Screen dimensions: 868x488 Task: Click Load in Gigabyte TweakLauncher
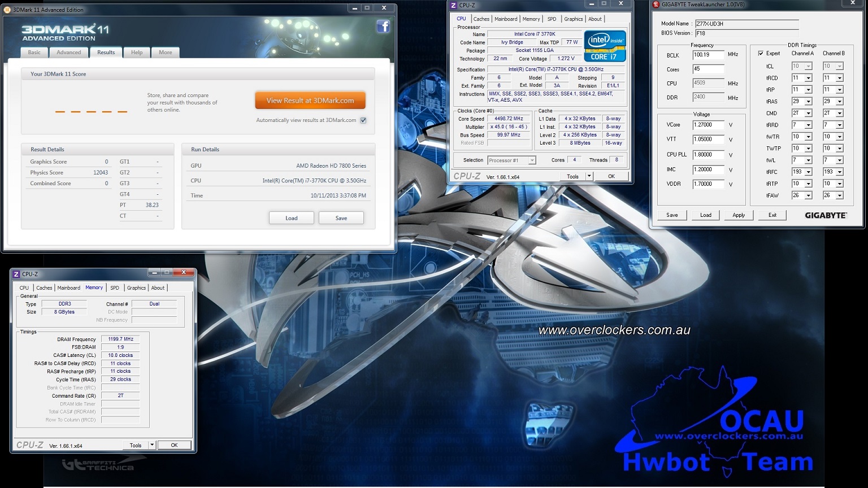(x=706, y=215)
